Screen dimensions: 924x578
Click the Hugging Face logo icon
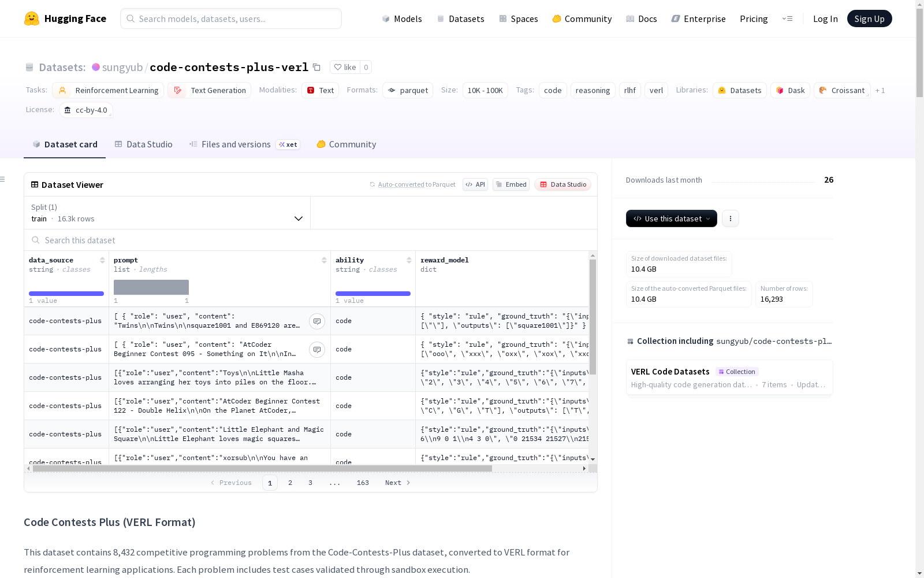32,18
